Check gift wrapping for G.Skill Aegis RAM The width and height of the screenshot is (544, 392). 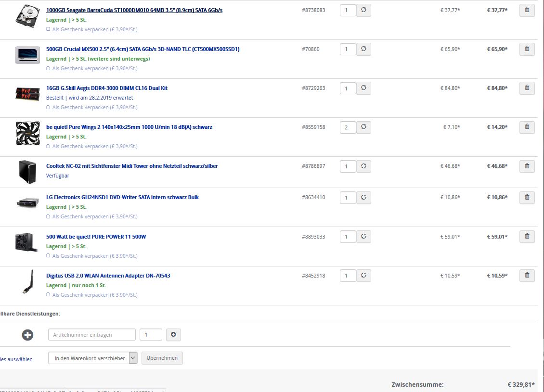(48, 107)
